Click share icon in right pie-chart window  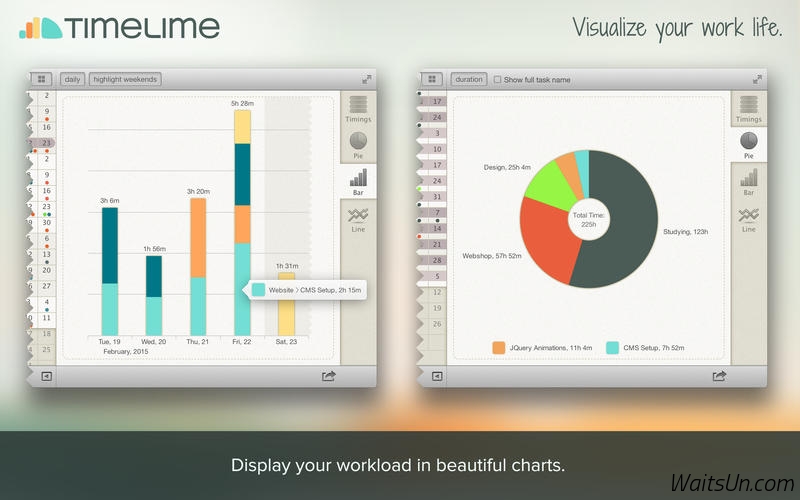point(719,376)
